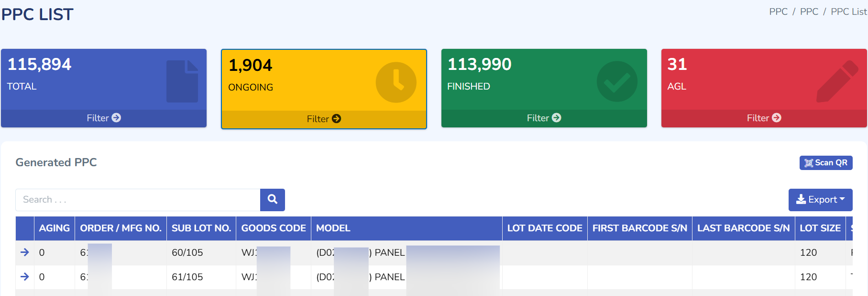Open the Export dropdown
Viewport: 868px width, 296px height.
pos(821,200)
